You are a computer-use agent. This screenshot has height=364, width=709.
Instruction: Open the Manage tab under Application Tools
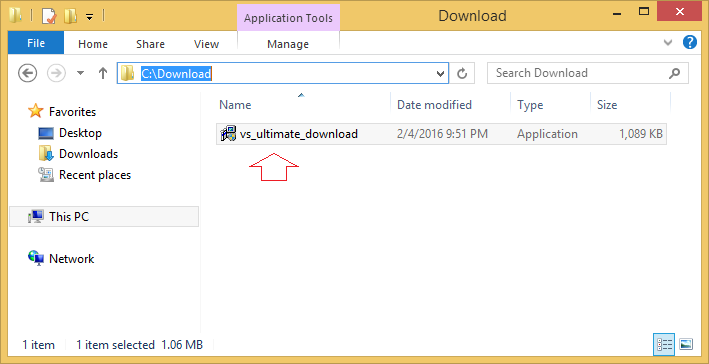pyautogui.click(x=288, y=44)
